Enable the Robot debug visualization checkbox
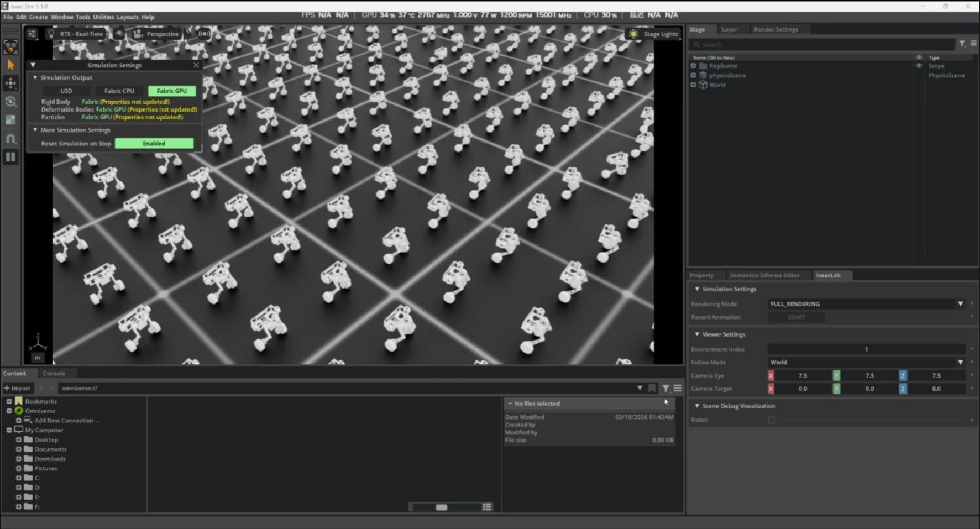Screen dimensions: 980x529 coord(772,420)
